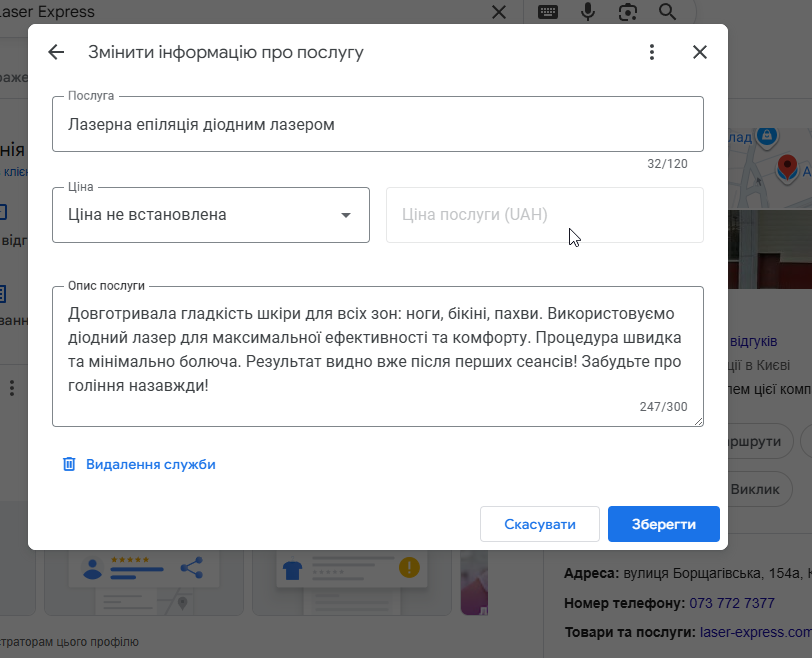Click dialog title 'Змінити інформацію про послугу'
The image size is (812, 658).
[226, 52]
